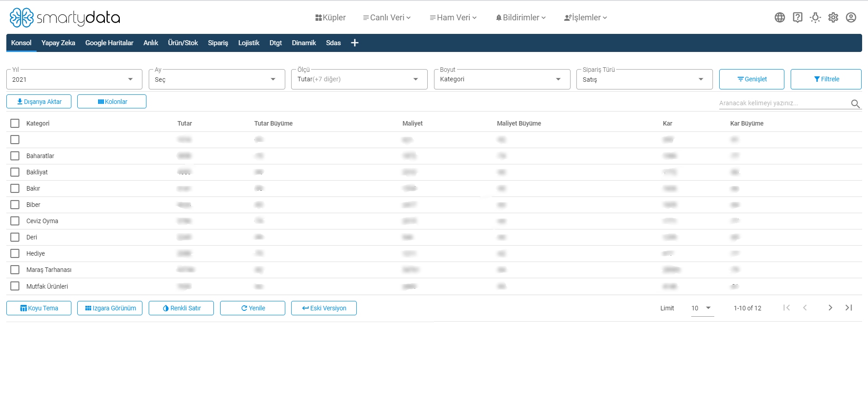Expand the İşlemler menu
Image resolution: width=868 pixels, height=412 pixels.
point(586,18)
